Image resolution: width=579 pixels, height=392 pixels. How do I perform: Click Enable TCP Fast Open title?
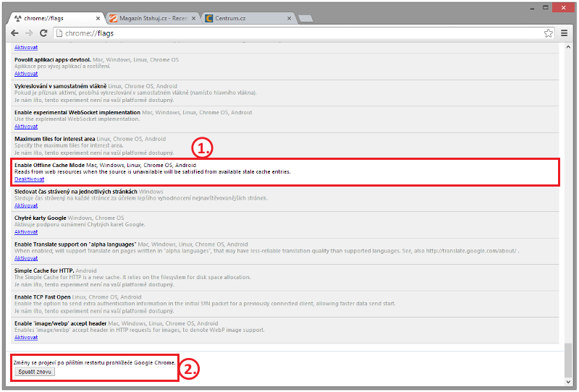pos(43,297)
